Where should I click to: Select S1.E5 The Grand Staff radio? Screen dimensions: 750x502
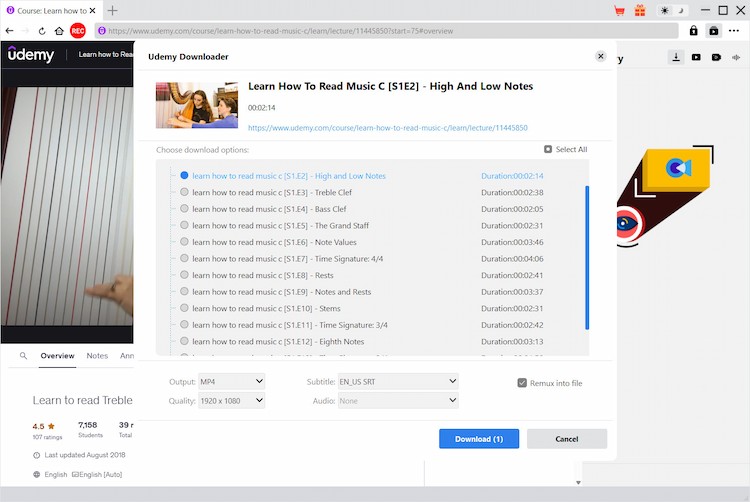coord(184,225)
